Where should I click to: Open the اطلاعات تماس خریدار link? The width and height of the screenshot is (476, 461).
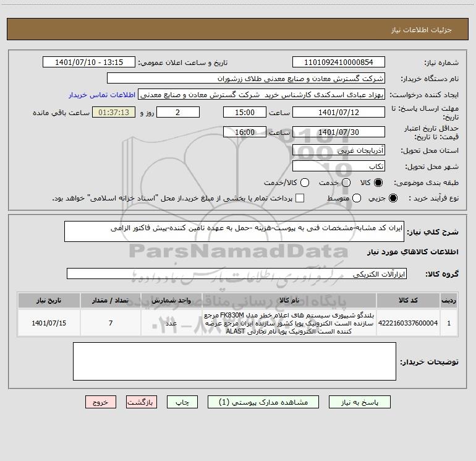tap(102, 95)
